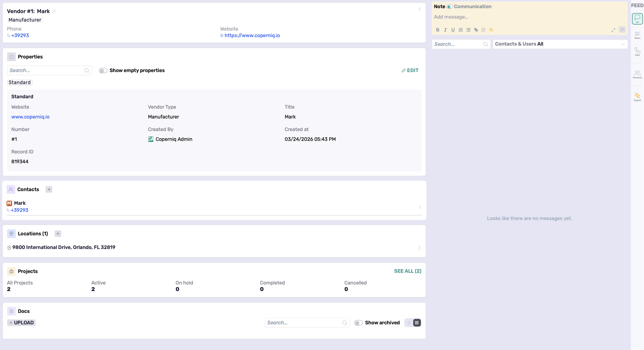The width and height of the screenshot is (644, 350).
Task: Switch Note toggle to Communication
Action: click(450, 7)
